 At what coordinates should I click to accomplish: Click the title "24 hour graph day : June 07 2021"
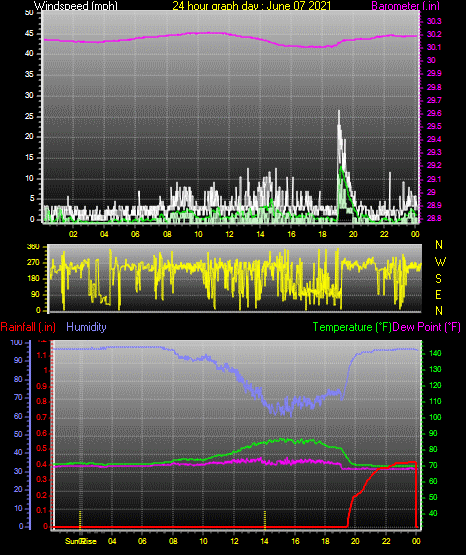tap(252, 5)
